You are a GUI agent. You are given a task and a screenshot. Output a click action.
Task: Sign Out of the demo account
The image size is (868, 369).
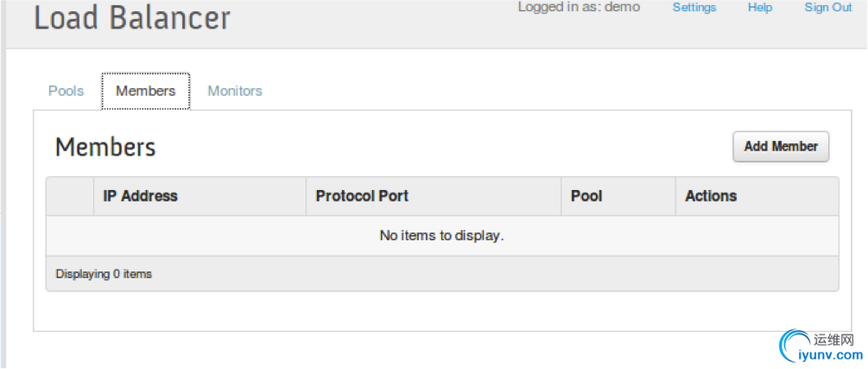point(828,8)
